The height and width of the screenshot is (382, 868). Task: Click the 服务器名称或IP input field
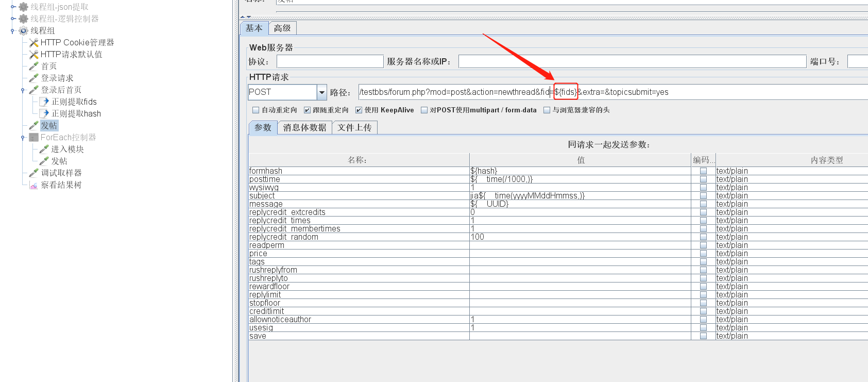pyautogui.click(x=632, y=61)
